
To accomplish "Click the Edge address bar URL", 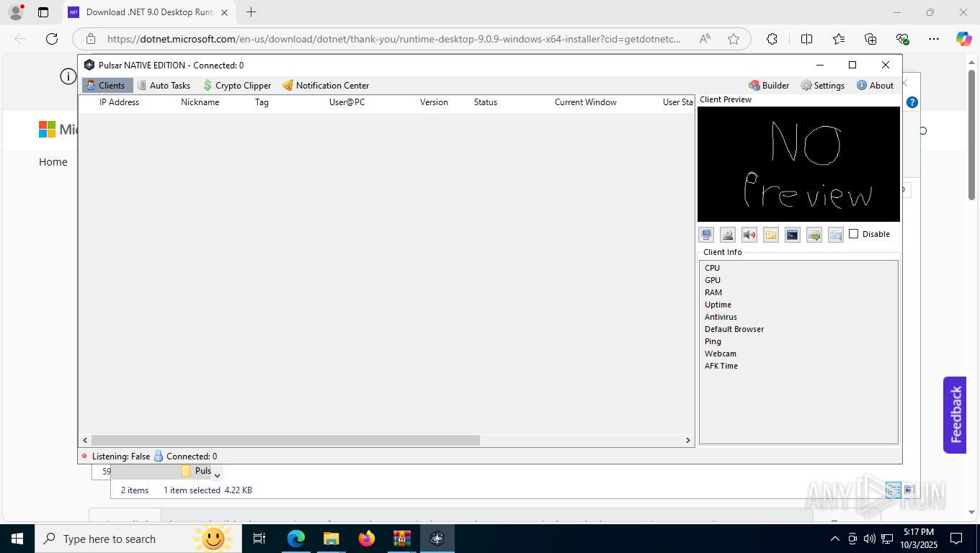I will [394, 39].
